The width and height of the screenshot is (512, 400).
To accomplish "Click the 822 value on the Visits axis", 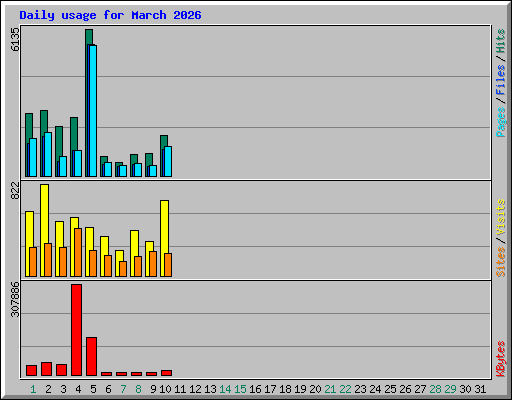I will click(15, 191).
